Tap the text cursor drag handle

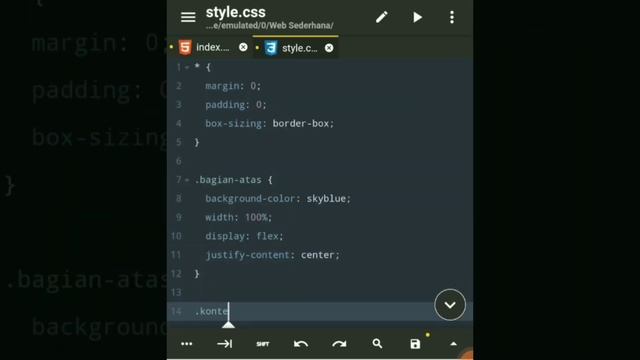229,324
